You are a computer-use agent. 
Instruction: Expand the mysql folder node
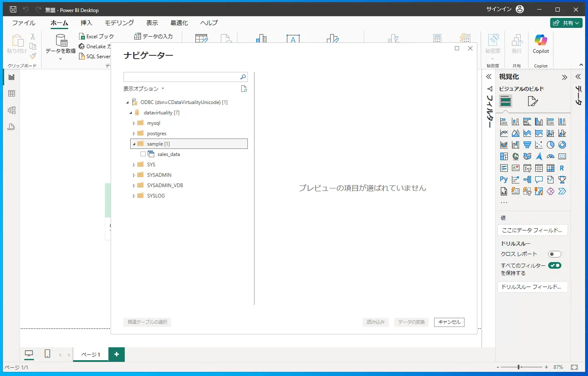click(134, 123)
